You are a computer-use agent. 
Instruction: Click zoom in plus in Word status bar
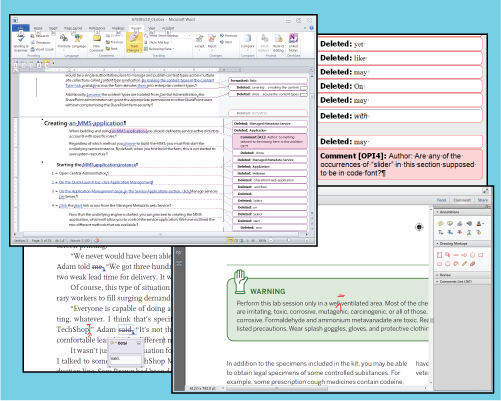(307, 240)
